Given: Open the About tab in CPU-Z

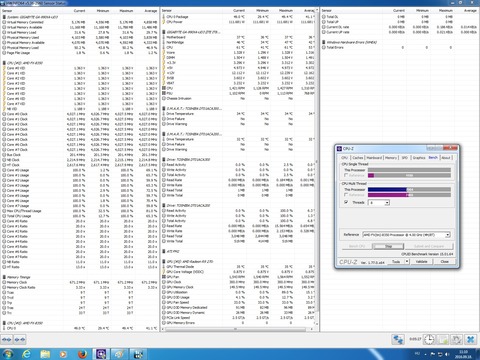Looking at the screenshot, I should (x=446, y=158).
